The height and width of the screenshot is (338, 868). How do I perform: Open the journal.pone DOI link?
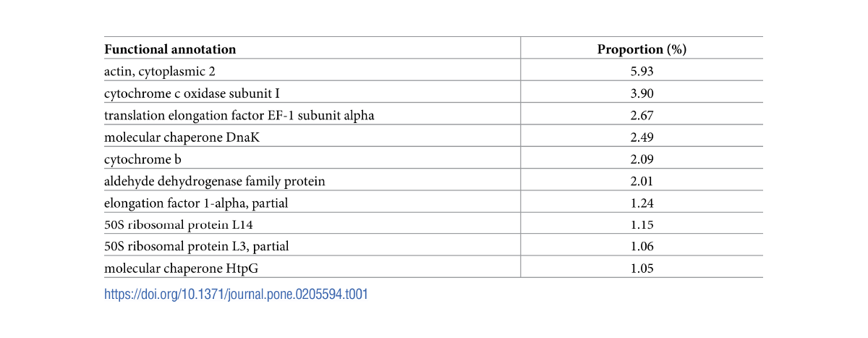coord(236,294)
